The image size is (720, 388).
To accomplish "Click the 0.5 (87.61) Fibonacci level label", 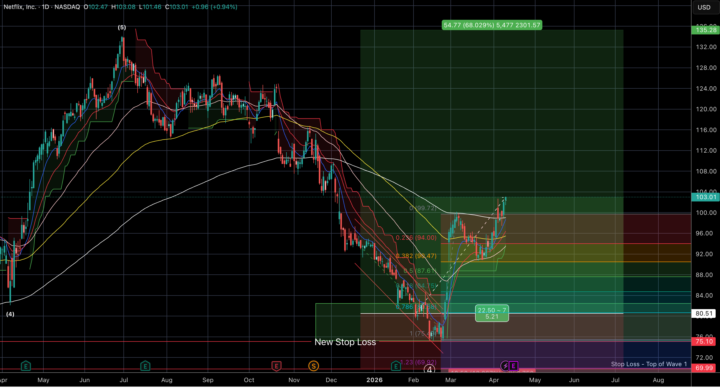I will [419, 271].
